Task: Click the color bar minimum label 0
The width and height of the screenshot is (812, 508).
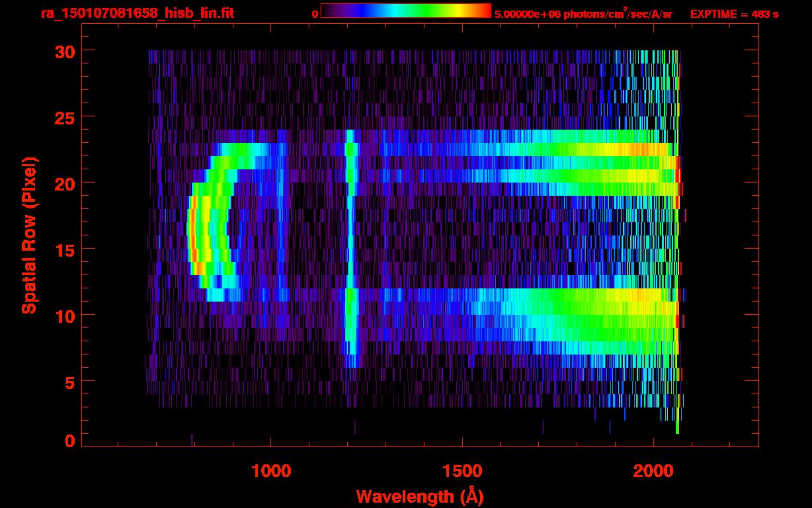Action: pyautogui.click(x=315, y=14)
